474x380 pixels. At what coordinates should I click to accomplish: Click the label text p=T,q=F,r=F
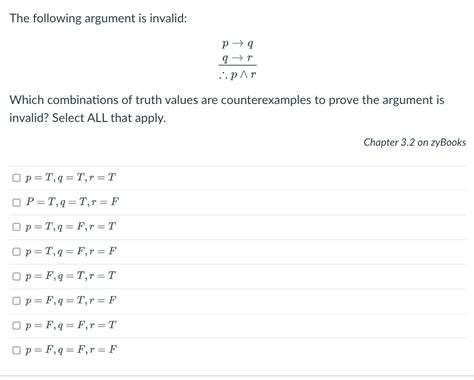71,251
